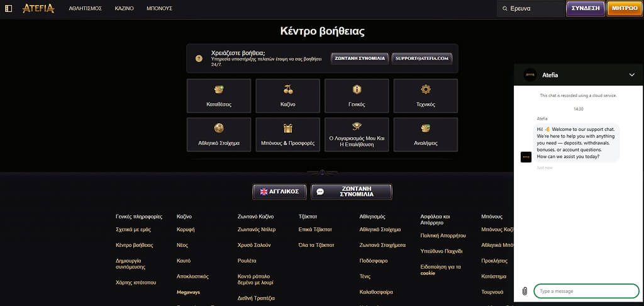
Task: Click inside the Ερευνα search field
Action: point(530,8)
